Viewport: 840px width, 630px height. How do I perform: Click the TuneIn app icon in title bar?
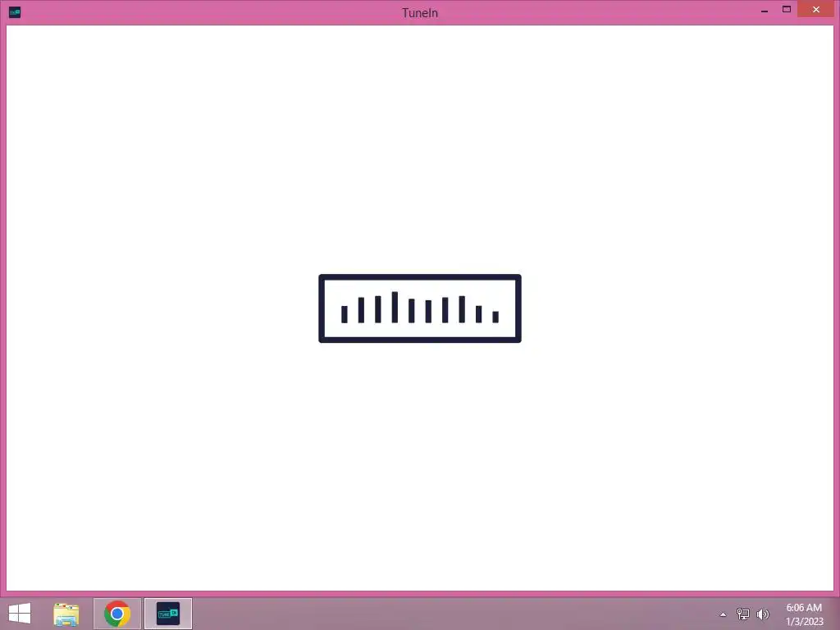coord(15,12)
